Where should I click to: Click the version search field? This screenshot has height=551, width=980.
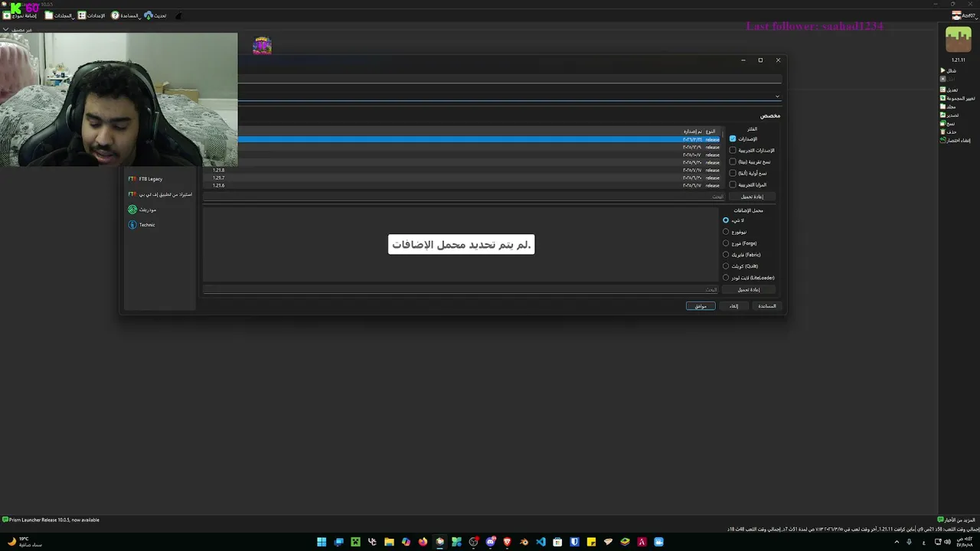463,197
